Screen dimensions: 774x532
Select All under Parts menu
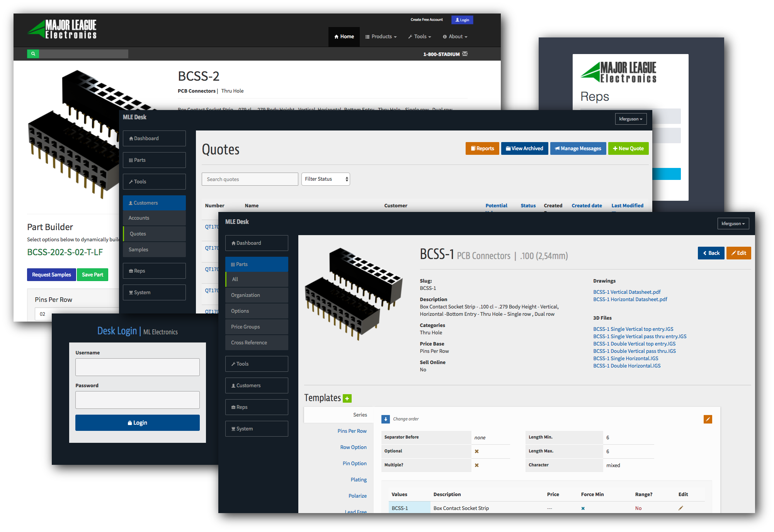coord(257,279)
